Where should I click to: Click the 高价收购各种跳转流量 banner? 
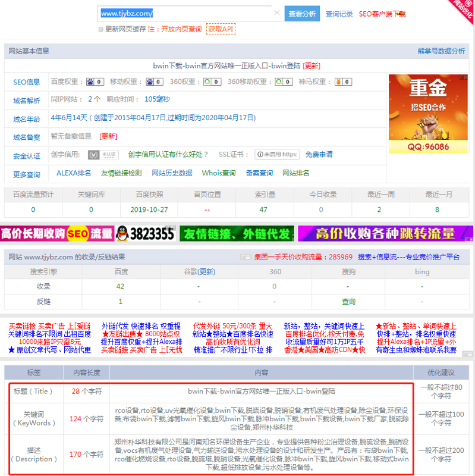point(385,234)
